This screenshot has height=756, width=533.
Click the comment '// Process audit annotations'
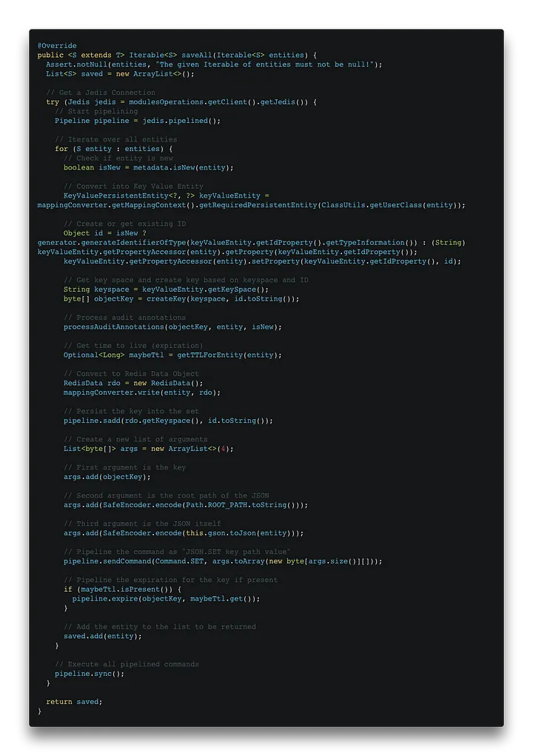125,318
